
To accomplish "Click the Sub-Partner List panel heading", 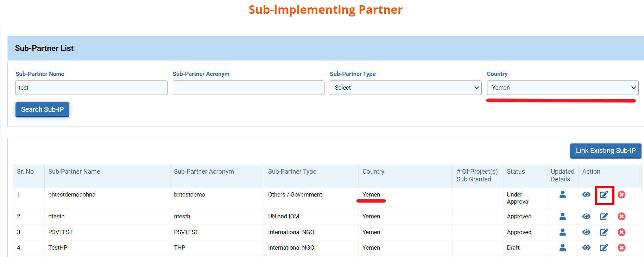I will pos(44,48).
